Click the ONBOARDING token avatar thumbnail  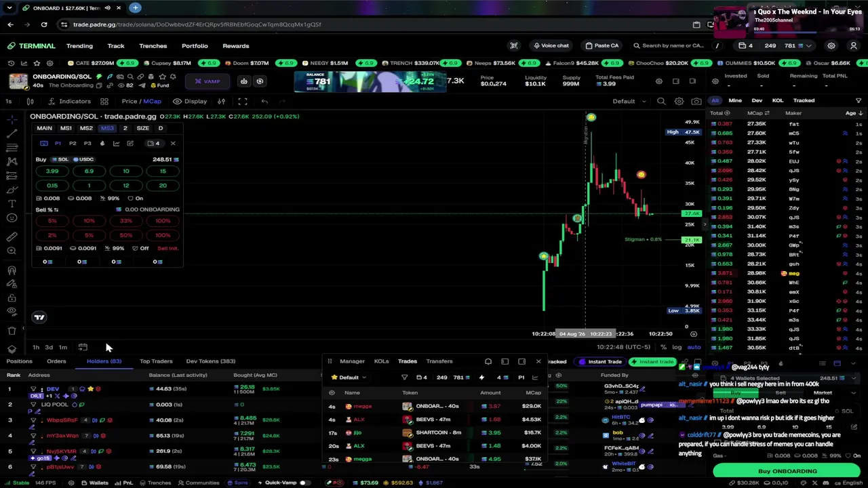tap(18, 81)
